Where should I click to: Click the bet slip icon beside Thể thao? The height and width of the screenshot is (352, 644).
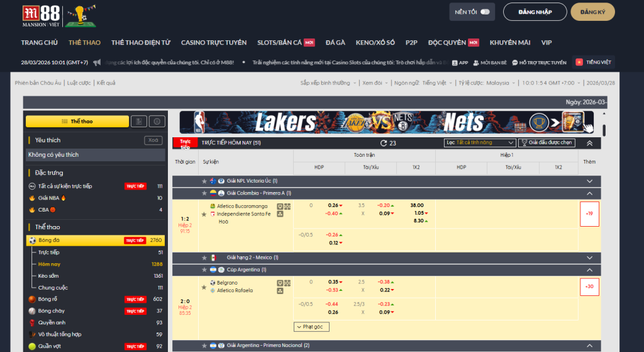(x=139, y=122)
